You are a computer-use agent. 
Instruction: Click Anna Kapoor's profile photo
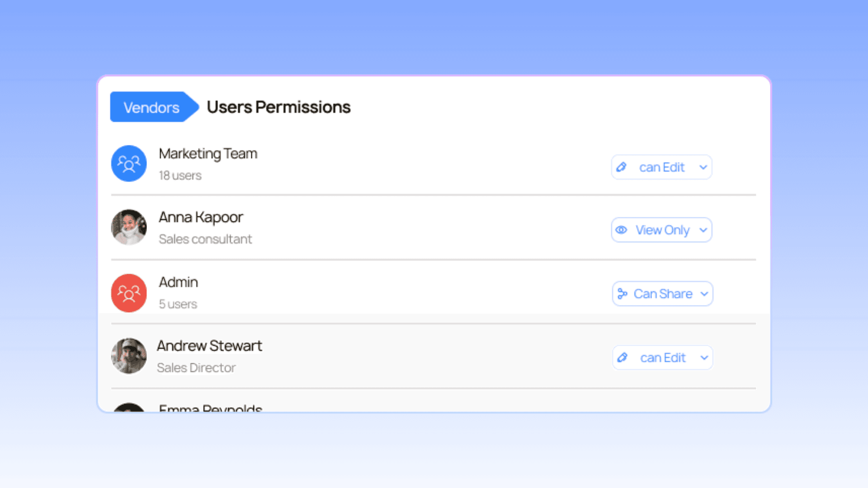tap(129, 227)
